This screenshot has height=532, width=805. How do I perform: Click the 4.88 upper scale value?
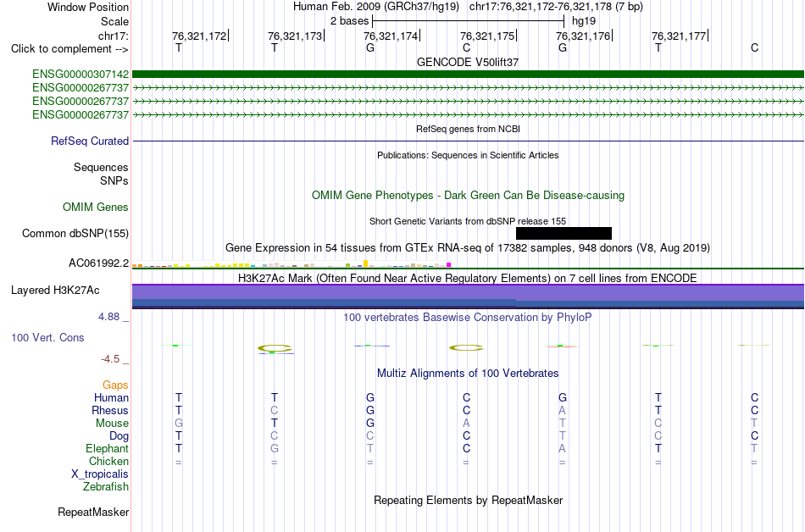108,317
